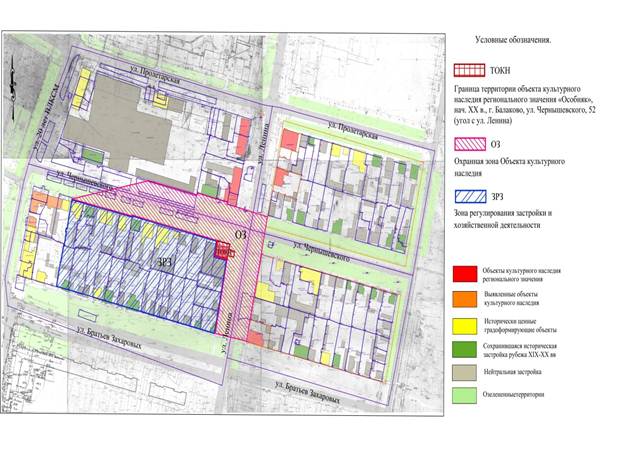
Task: Click the red grid ТОКН legend symbol
Action: [469, 70]
